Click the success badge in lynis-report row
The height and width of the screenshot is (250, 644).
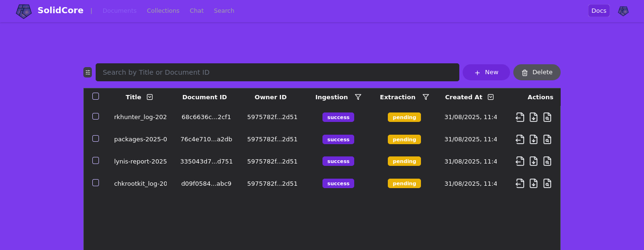tap(338, 161)
